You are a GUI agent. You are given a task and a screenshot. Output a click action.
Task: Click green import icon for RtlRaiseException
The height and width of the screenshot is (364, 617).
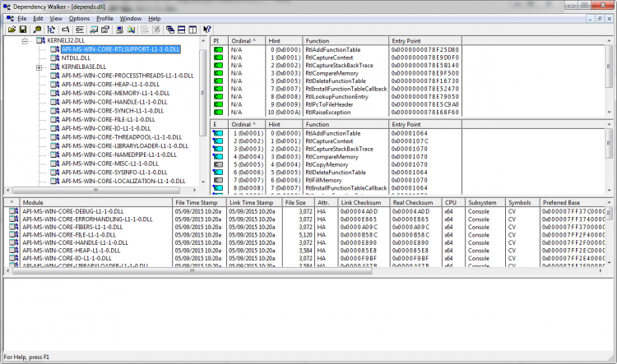click(218, 113)
